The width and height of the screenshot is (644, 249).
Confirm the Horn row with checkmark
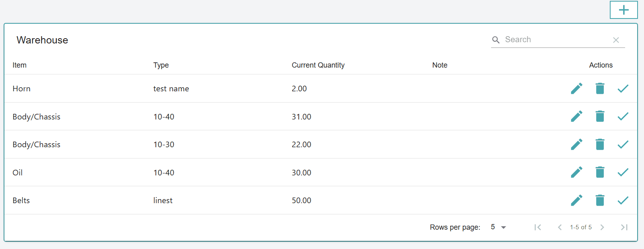(x=623, y=88)
